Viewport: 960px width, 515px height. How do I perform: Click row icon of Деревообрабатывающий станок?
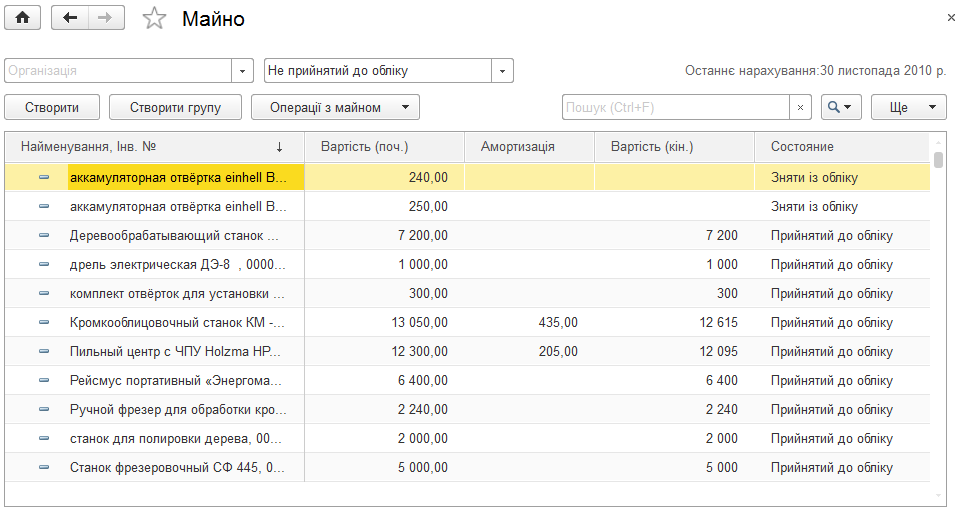(44, 235)
